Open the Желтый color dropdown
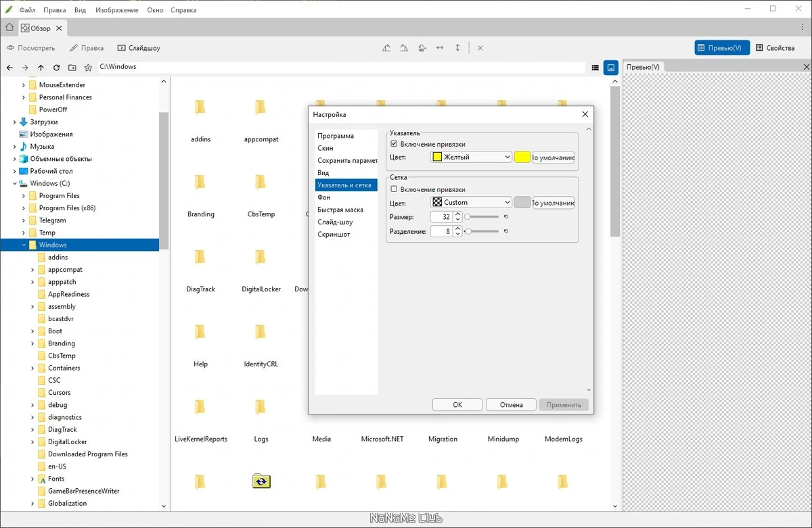Screen dimensions: 812x528 click(471, 157)
